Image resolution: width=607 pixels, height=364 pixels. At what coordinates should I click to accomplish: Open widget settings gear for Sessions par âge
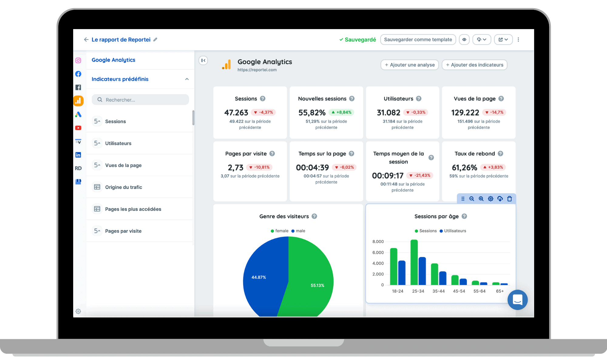tap(490, 199)
